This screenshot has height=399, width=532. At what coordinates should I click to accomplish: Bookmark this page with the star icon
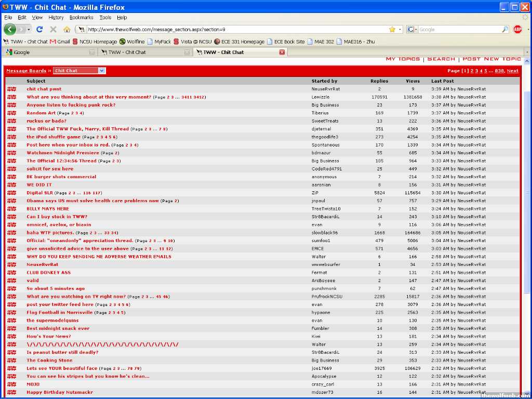click(392, 30)
